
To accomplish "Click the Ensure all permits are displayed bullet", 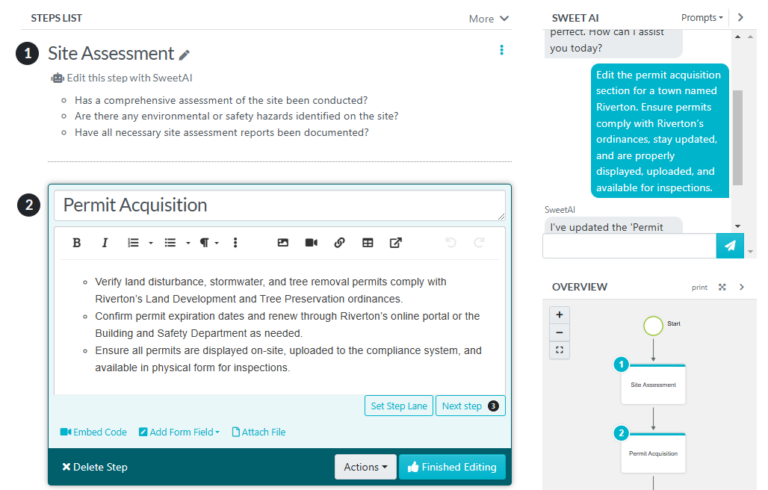I will coord(288,359).
